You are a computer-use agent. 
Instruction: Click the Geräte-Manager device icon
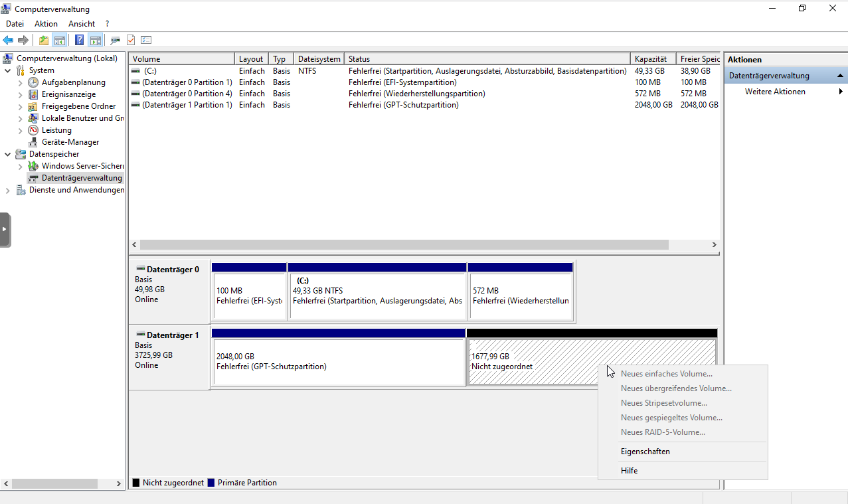[33, 142]
